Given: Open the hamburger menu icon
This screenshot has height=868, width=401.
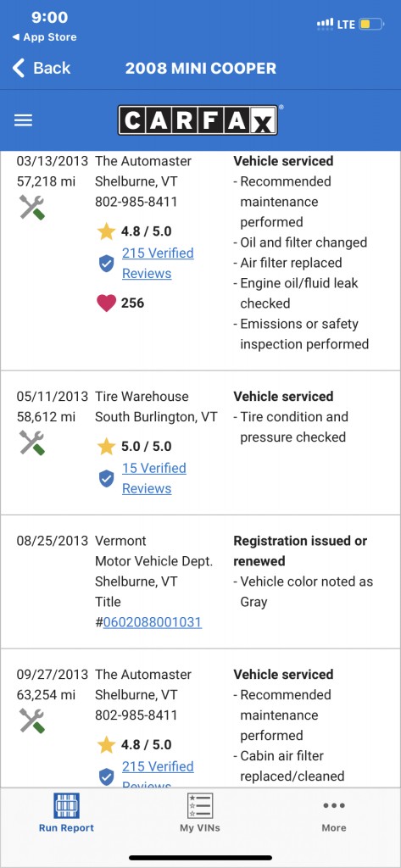Looking at the screenshot, I should click(x=23, y=120).
